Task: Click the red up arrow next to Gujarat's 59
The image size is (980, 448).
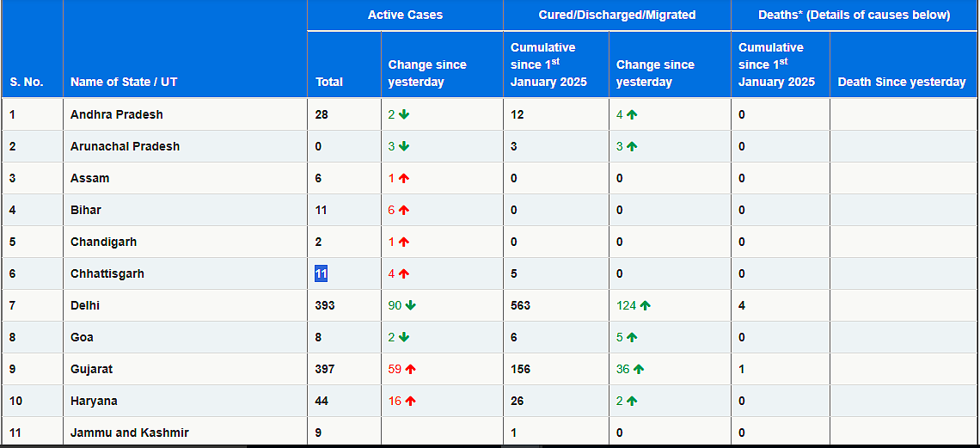Action: click(x=411, y=369)
